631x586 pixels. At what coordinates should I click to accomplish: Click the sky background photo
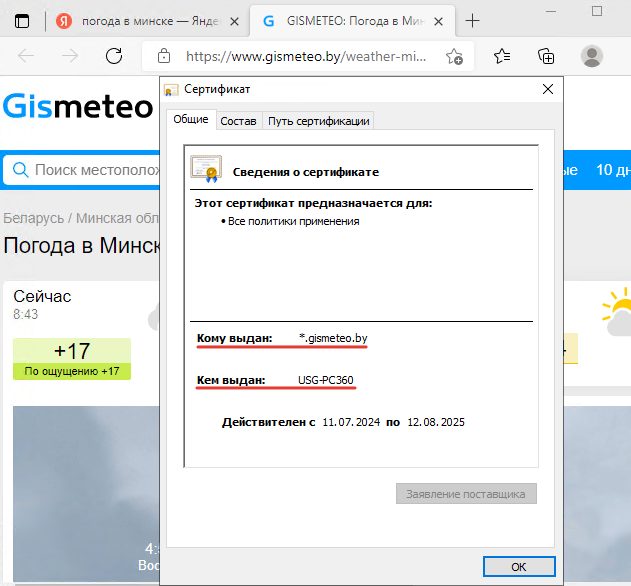tap(86, 493)
